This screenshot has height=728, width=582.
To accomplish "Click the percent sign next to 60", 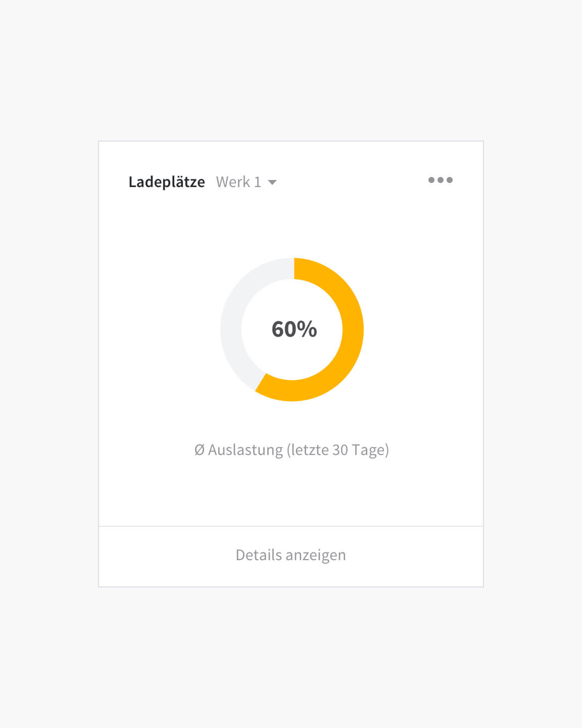I will tap(307, 329).
